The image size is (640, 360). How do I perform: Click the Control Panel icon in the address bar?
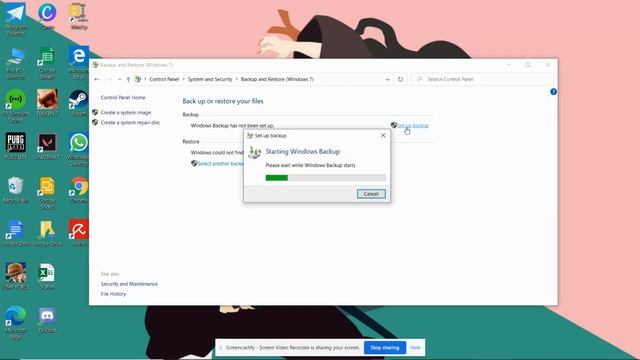[x=138, y=79]
